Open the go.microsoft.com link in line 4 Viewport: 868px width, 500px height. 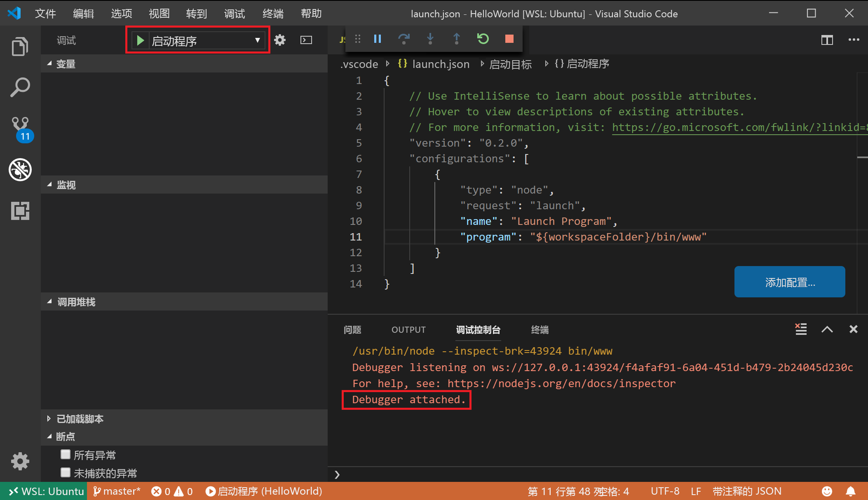740,127
